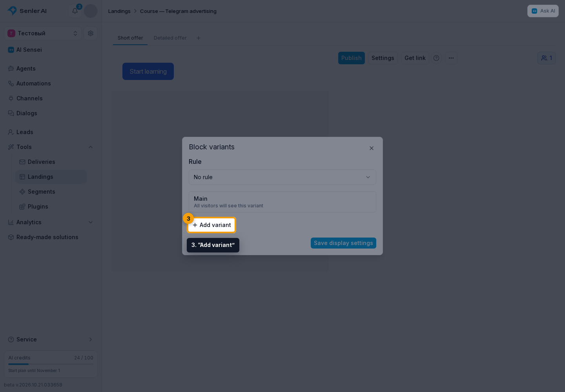The image size is (565, 392).
Task: Go to Automations section
Action: tap(51, 83)
